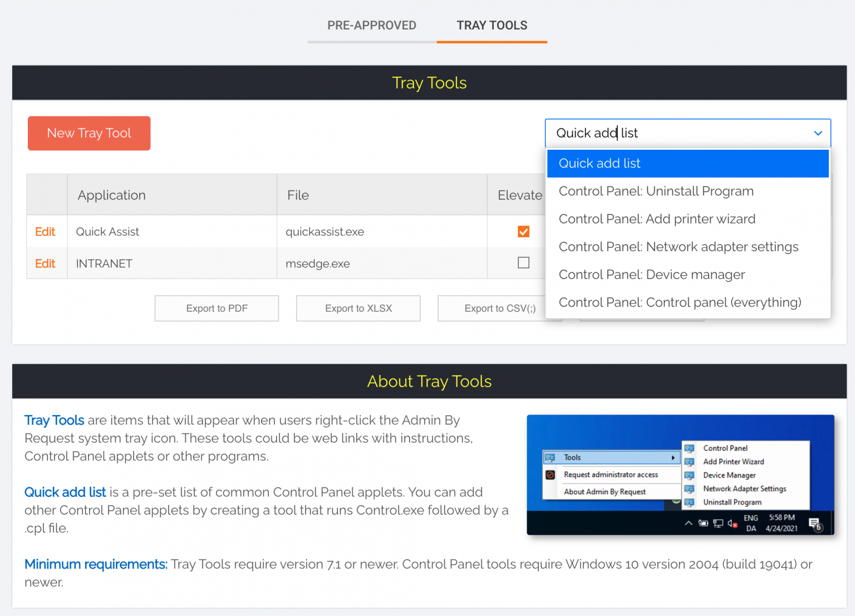This screenshot has width=855, height=616.
Task: Click the Tools icon in the tray menu preview
Action: coord(549,457)
